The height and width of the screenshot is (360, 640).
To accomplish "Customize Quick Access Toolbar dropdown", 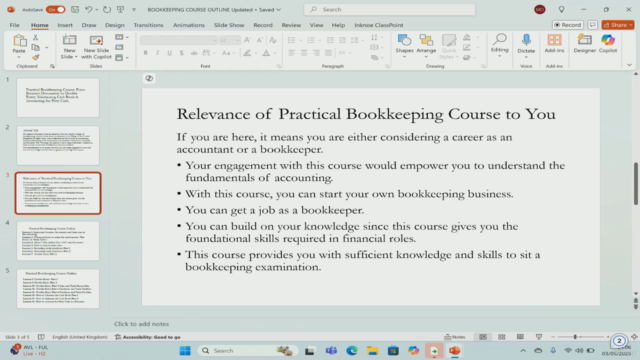I will [x=133, y=9].
